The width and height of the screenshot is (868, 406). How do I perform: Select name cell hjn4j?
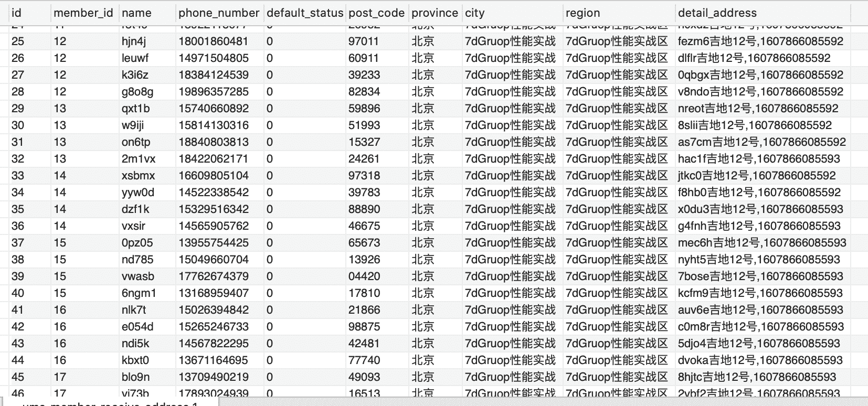[134, 41]
